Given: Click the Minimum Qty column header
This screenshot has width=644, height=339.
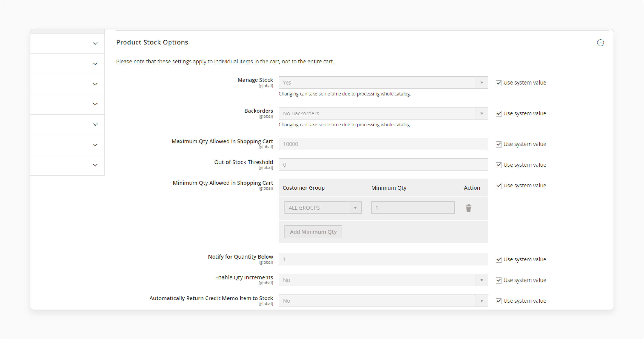Looking at the screenshot, I should point(389,188).
